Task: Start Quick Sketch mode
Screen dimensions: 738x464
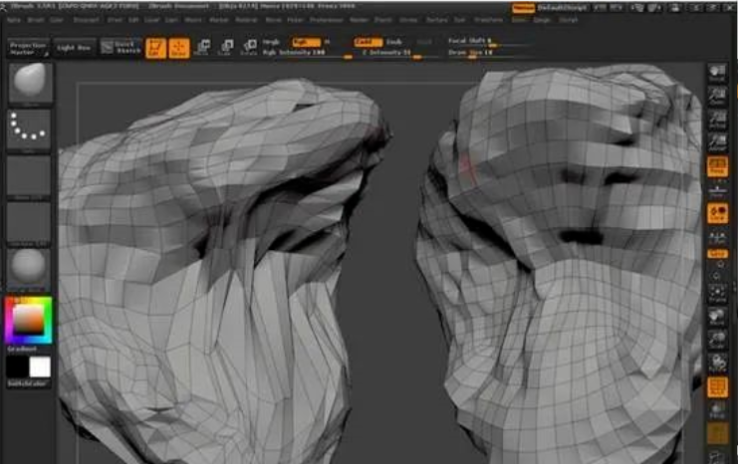Action: 121,48
